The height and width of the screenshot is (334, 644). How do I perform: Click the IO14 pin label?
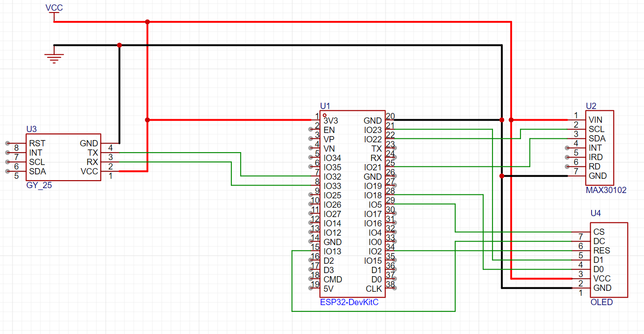332,223
